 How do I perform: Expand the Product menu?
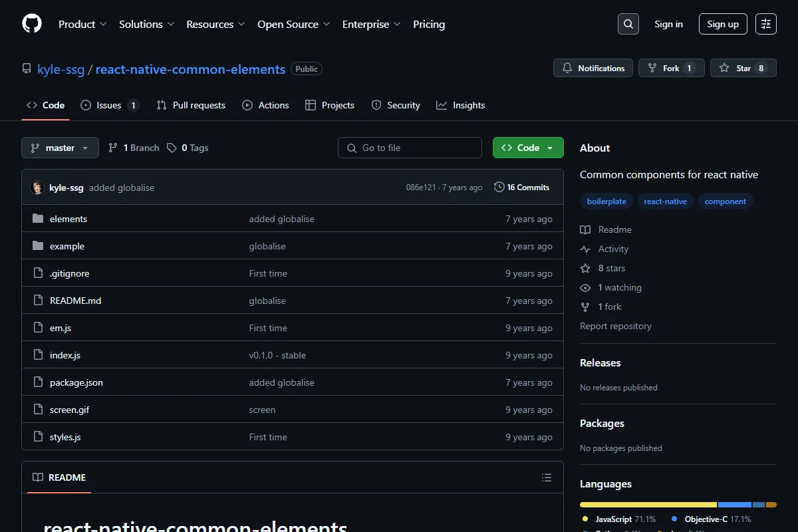coord(82,24)
